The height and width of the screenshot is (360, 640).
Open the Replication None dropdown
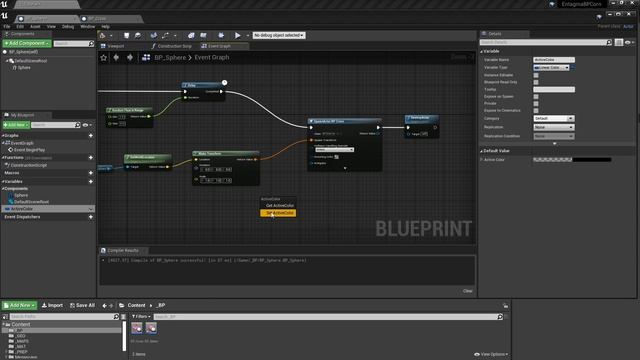pos(554,127)
